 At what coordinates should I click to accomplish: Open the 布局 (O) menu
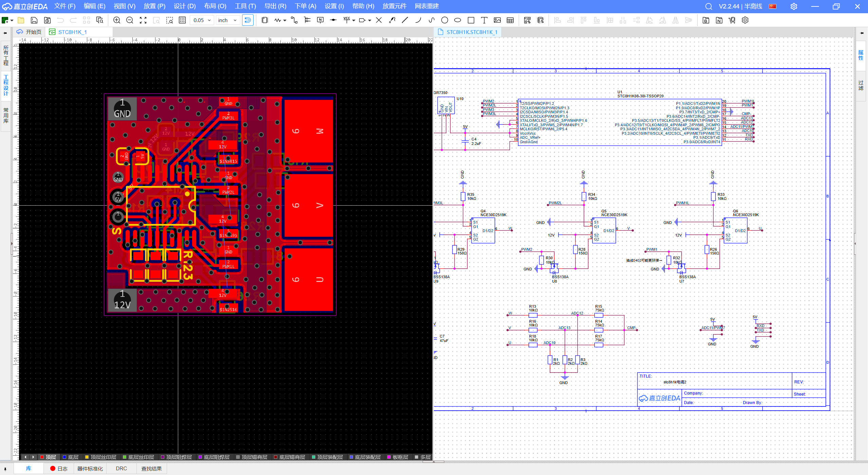(215, 6)
